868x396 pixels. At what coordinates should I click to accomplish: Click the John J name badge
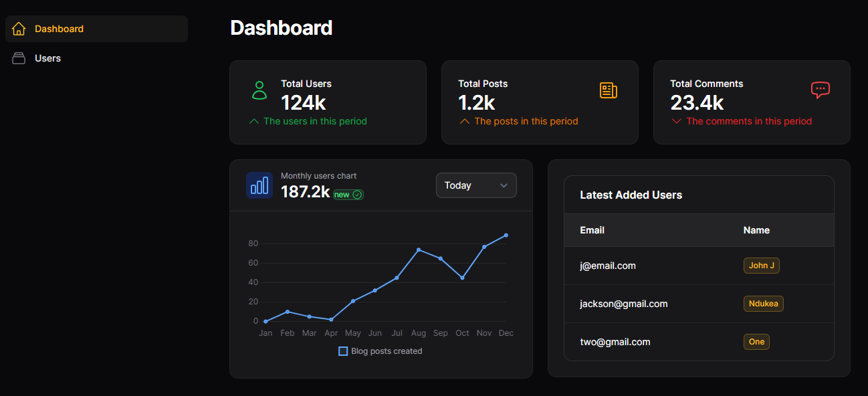point(761,266)
